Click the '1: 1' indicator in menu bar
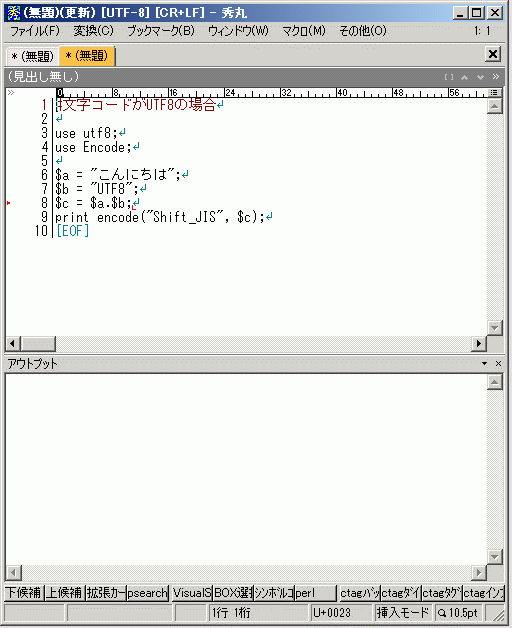The image size is (512, 628). (x=482, y=31)
